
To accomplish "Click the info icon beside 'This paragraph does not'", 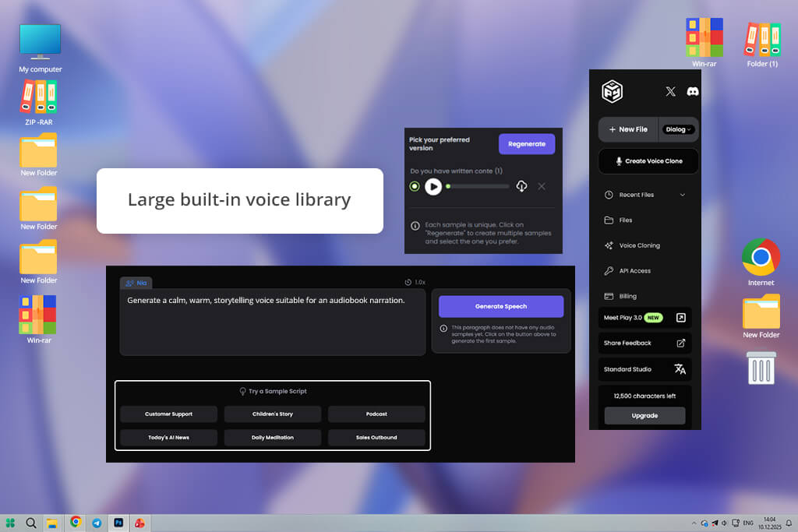I will tap(443, 328).
